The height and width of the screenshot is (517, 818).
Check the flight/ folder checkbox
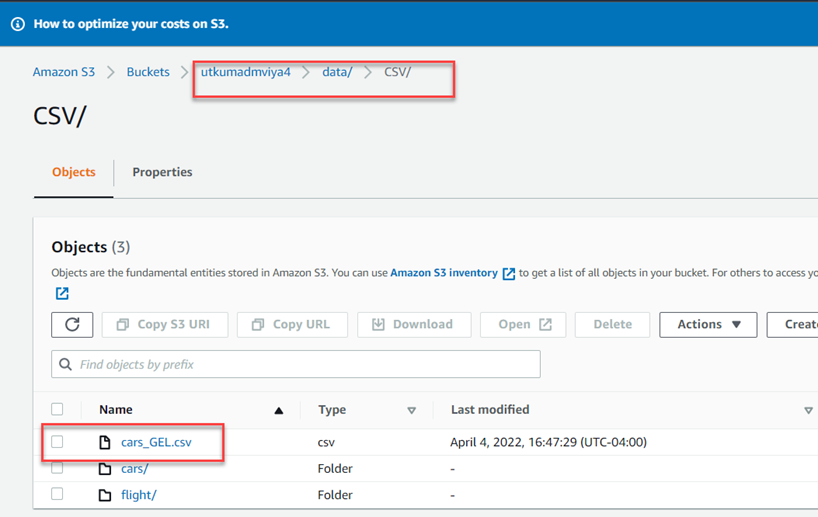[57, 494]
